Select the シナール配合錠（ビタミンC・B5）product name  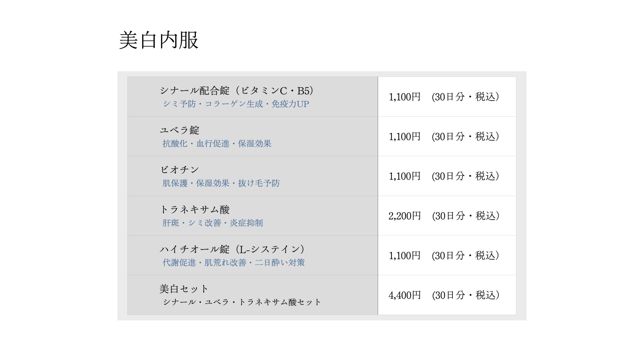point(236,90)
